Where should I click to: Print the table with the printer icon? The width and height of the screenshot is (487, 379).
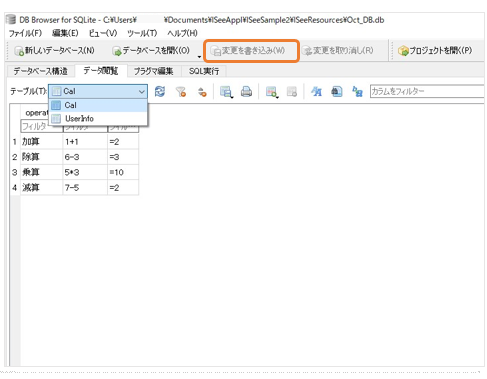click(x=246, y=91)
